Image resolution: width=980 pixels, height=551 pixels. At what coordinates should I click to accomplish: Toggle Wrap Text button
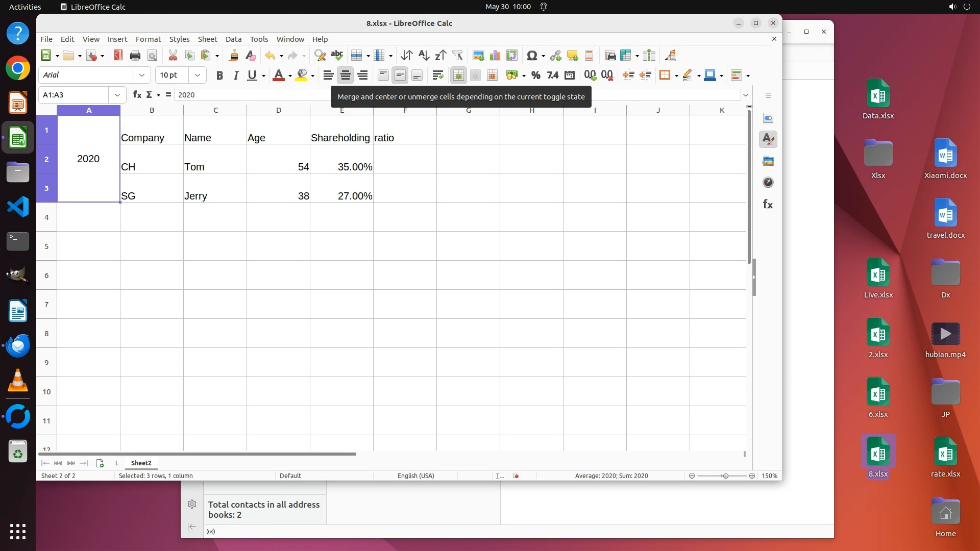(437, 76)
